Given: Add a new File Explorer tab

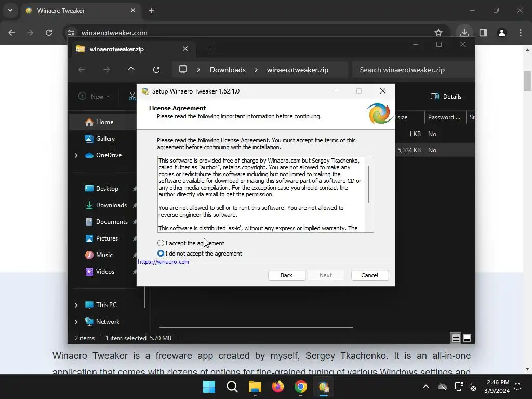Looking at the screenshot, I should point(208,49).
